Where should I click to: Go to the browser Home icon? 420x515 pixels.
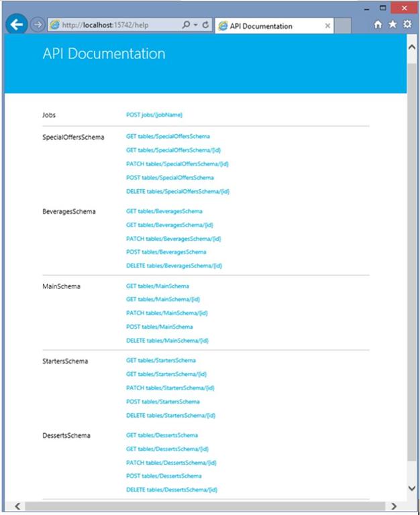click(x=378, y=24)
